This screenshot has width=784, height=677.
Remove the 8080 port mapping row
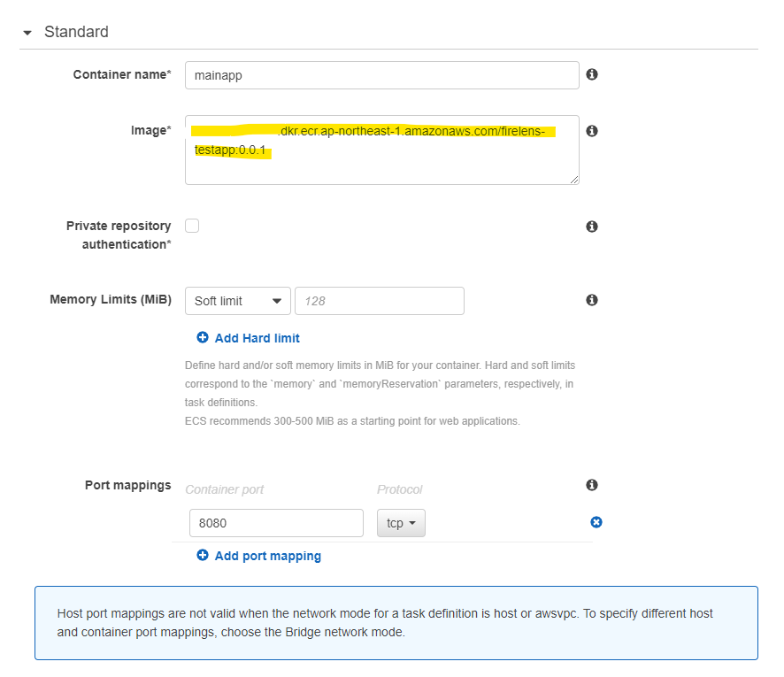(596, 522)
